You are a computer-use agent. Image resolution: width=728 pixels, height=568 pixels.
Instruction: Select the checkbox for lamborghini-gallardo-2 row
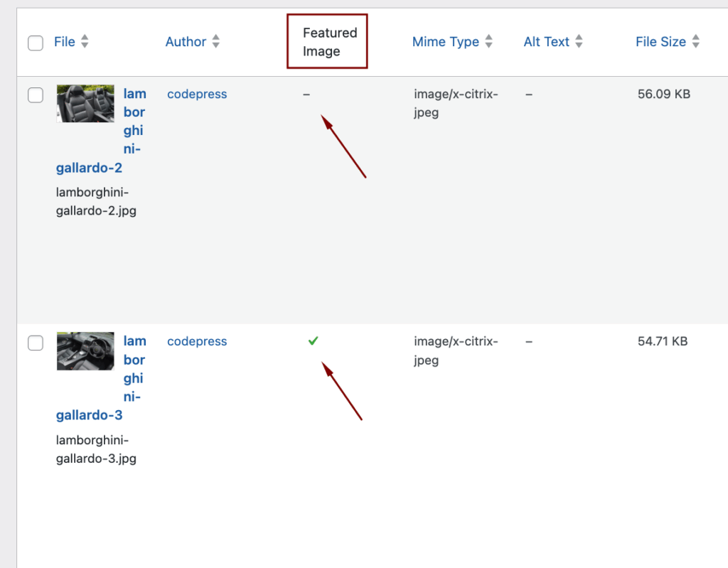[35, 95]
